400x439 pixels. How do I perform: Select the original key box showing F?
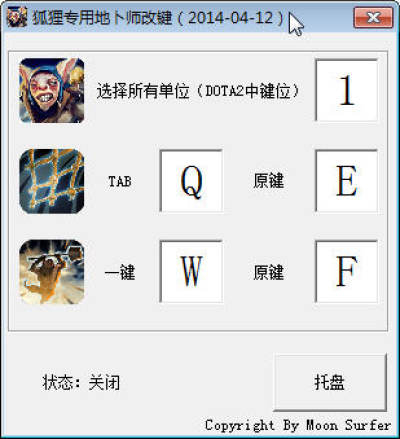pyautogui.click(x=346, y=272)
